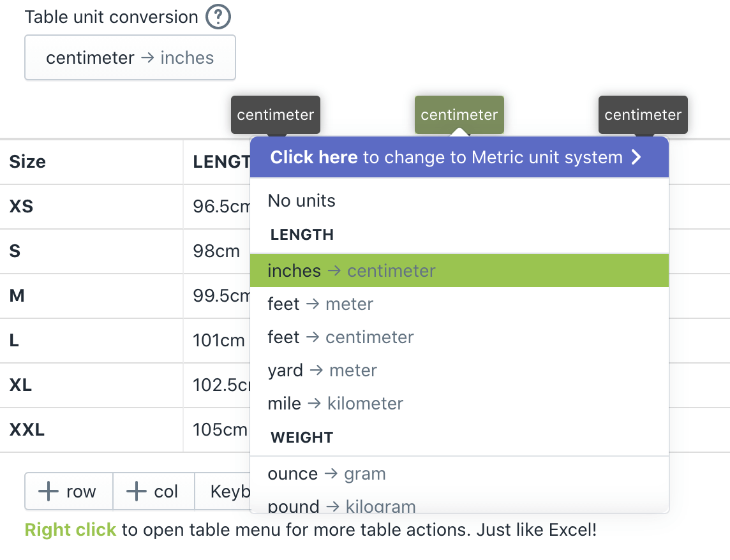The height and width of the screenshot is (560, 730).
Task: Click the plus icon to add a column
Action: [137, 491]
